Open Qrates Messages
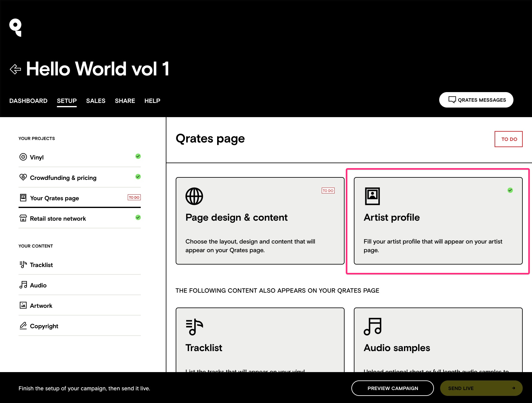Viewport: 532px width, 403px height. (476, 100)
